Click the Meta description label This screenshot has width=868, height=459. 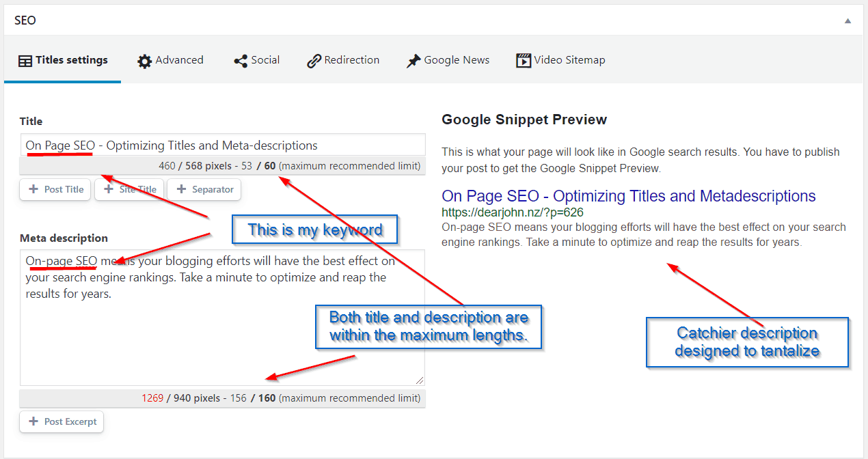tap(64, 238)
